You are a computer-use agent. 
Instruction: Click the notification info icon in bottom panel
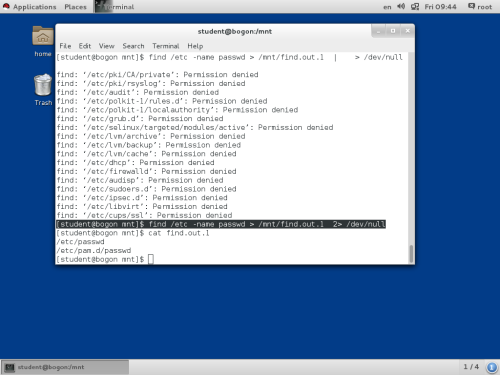click(492, 367)
